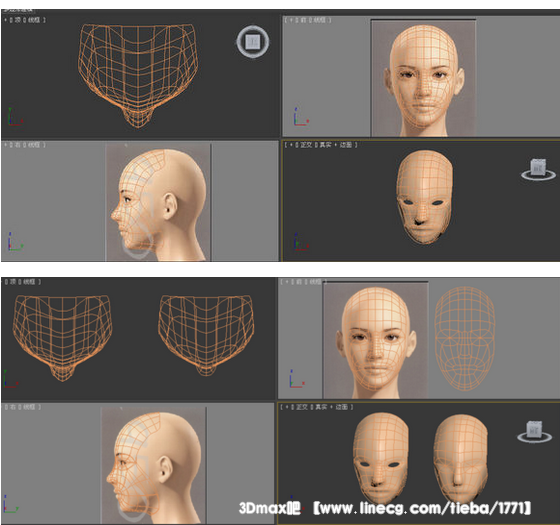
Task: Open the 正交 view label above the single shaded head
Action: pyautogui.click(x=306, y=145)
